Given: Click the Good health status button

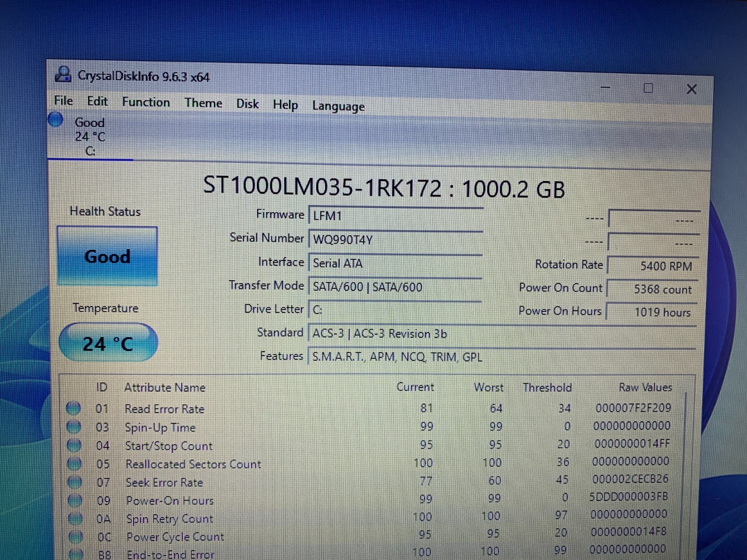Looking at the screenshot, I should coord(107,256).
